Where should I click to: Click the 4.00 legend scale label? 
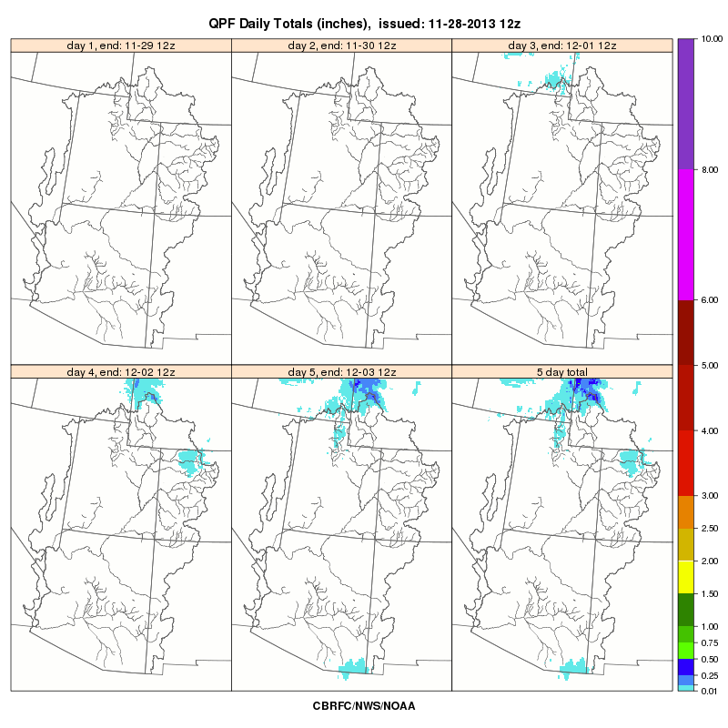pos(710,430)
